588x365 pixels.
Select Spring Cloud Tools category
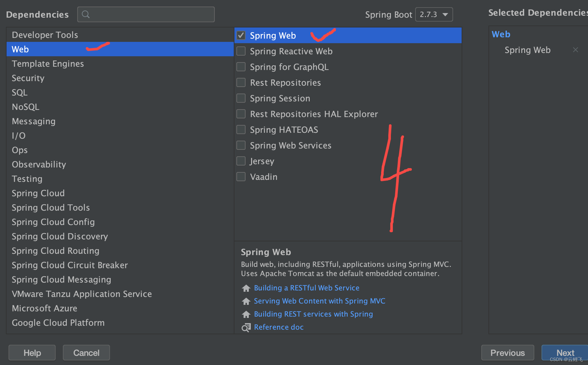pos(120,207)
